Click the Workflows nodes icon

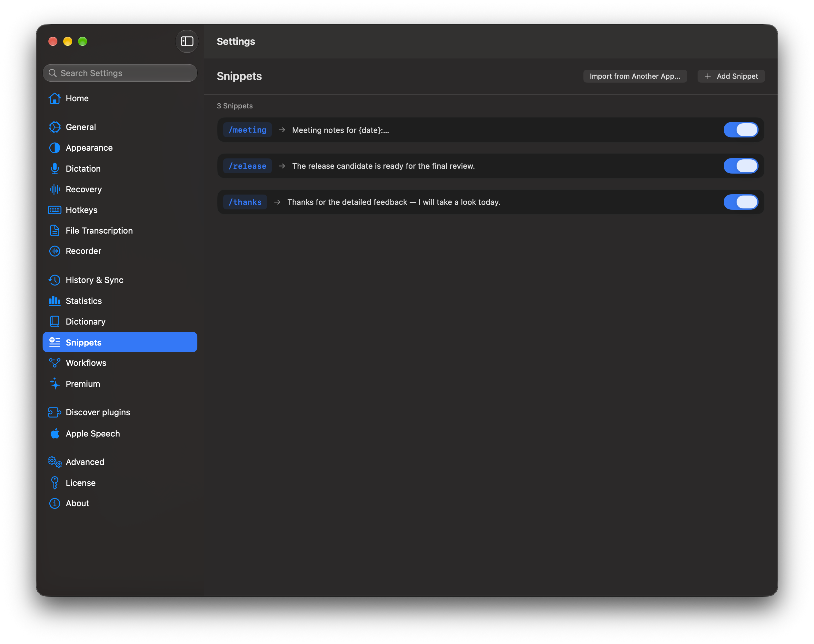click(55, 363)
